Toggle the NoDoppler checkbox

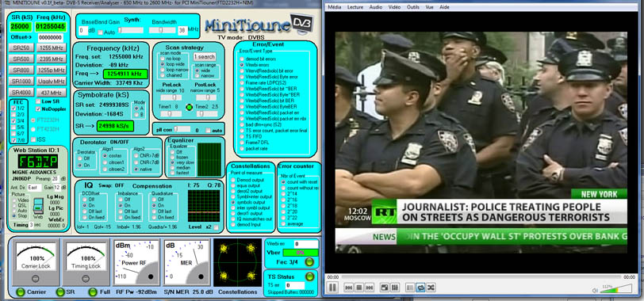point(38,109)
